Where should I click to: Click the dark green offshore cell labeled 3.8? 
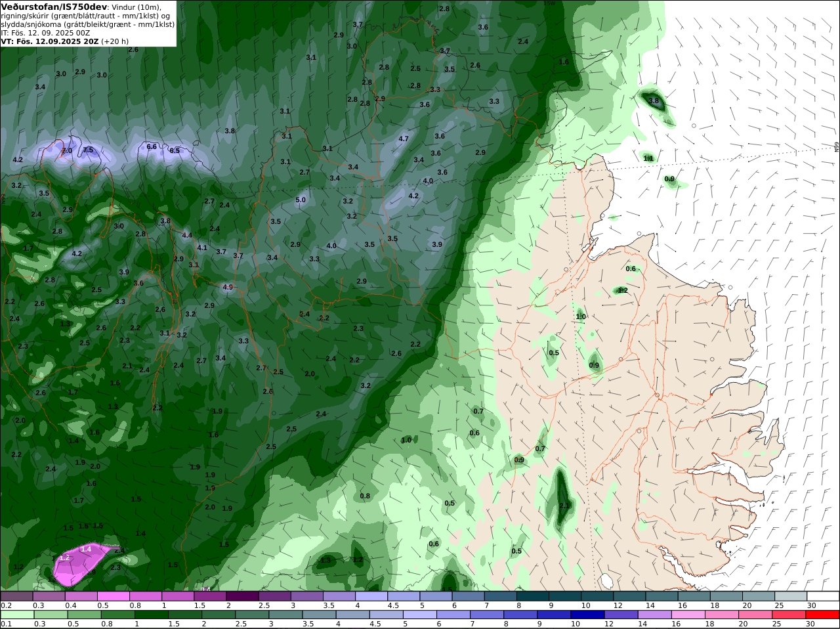[654, 100]
